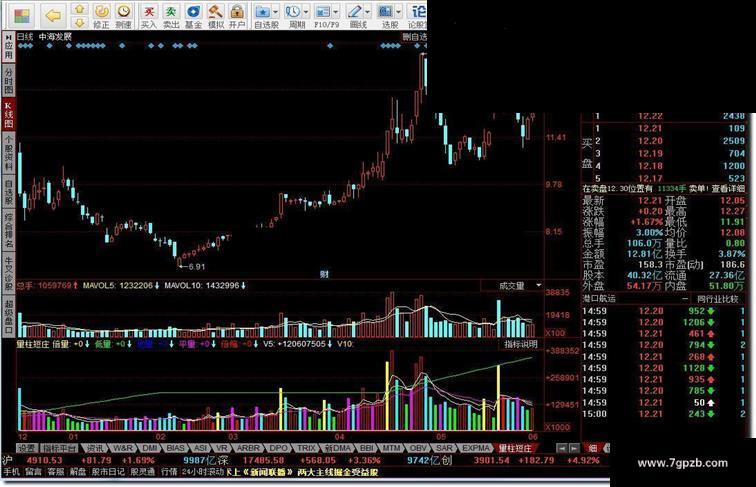
Task: Click the indicator tabs left scroll arrow
Action: [561, 448]
